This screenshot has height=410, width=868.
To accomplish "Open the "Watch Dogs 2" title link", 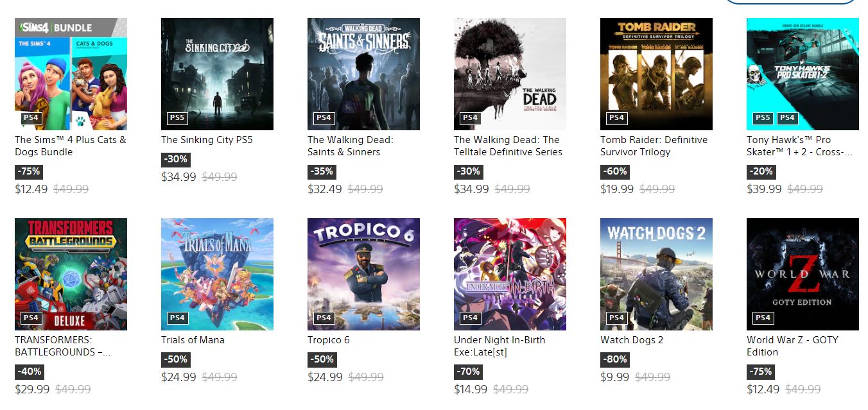I will 632,340.
